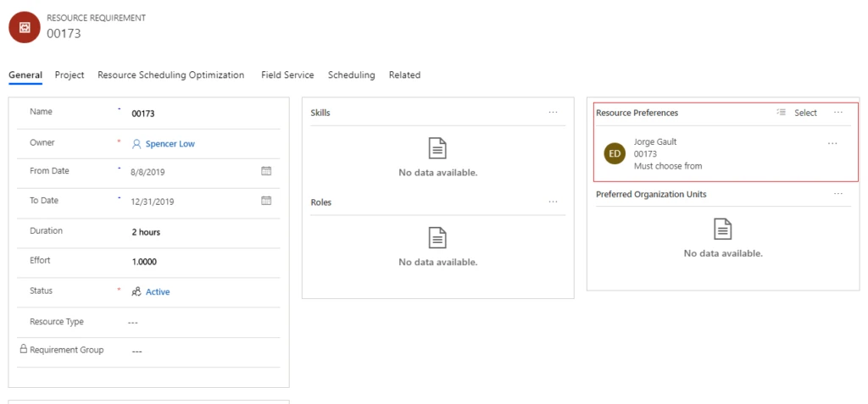Open the To Date calendar picker
This screenshot has width=868, height=404.
pyautogui.click(x=266, y=201)
